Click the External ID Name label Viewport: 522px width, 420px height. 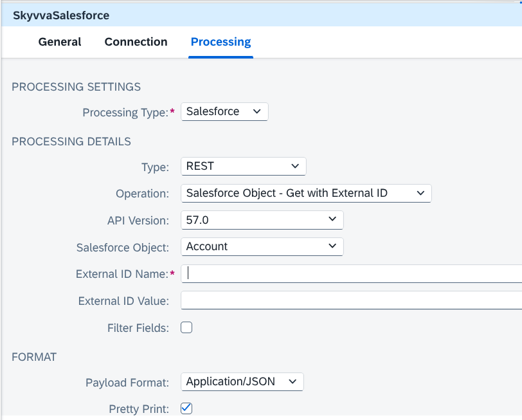(122, 274)
